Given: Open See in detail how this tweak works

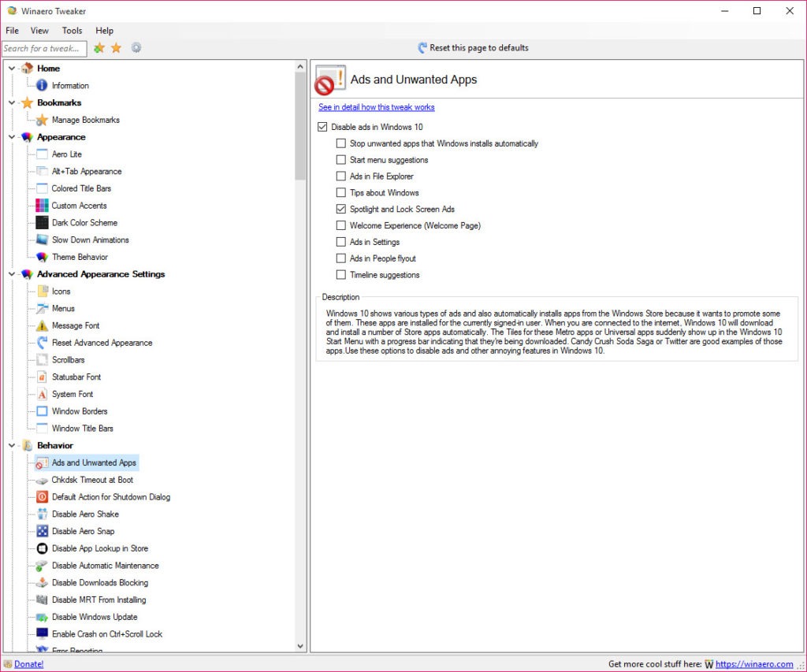Looking at the screenshot, I should (376, 107).
